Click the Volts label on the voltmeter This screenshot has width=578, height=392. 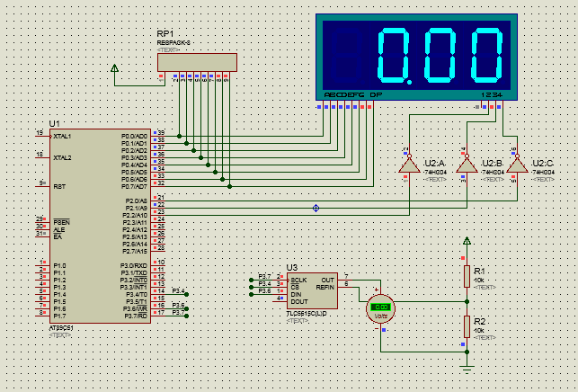[381, 316]
